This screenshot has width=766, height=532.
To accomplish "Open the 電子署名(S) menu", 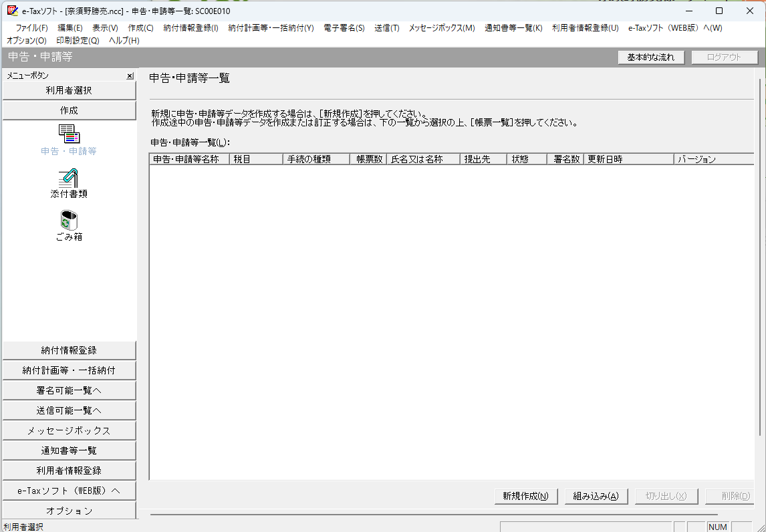I will point(344,28).
